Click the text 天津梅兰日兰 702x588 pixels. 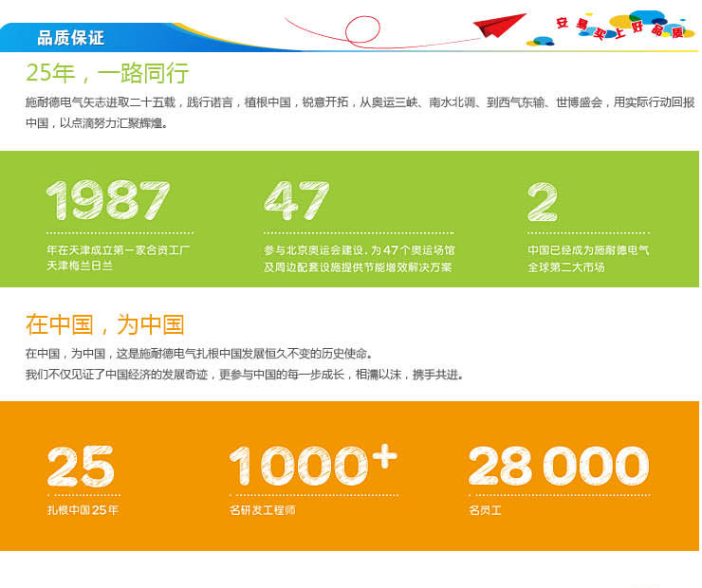80,266
